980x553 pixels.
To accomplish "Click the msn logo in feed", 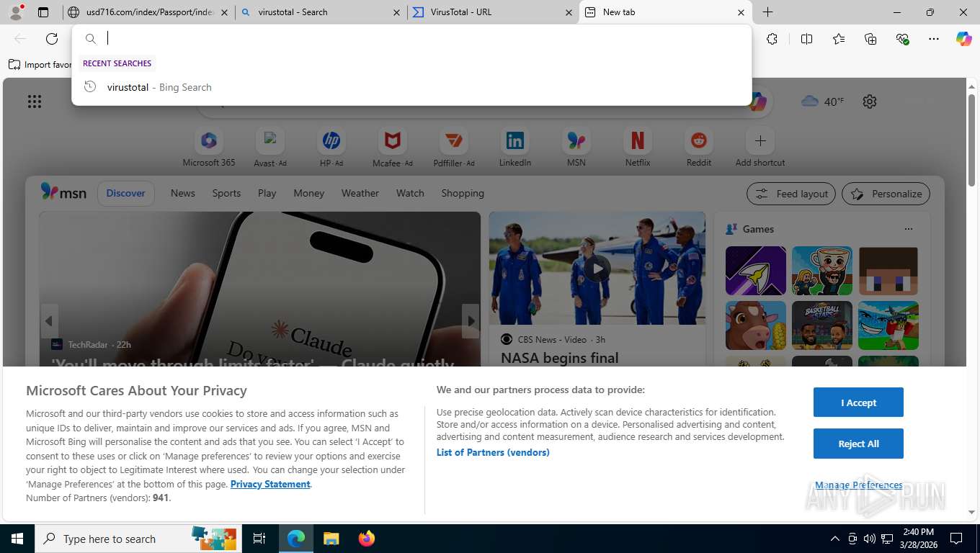I will (63, 192).
